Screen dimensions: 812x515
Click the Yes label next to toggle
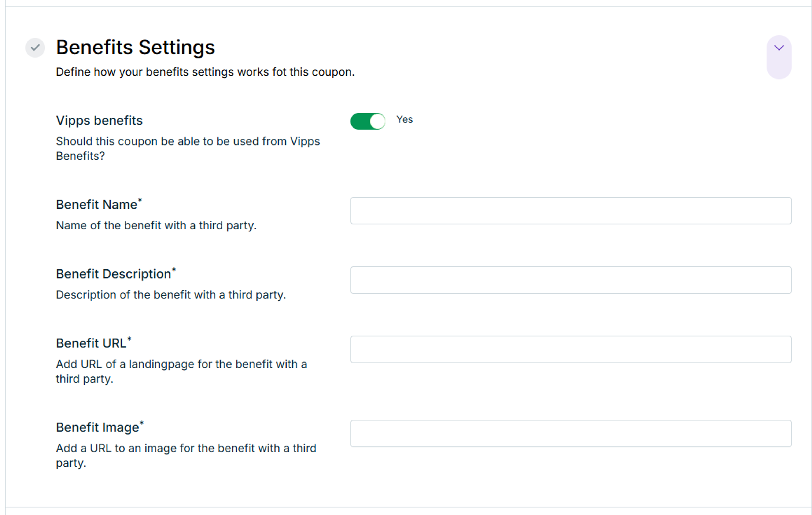click(404, 119)
